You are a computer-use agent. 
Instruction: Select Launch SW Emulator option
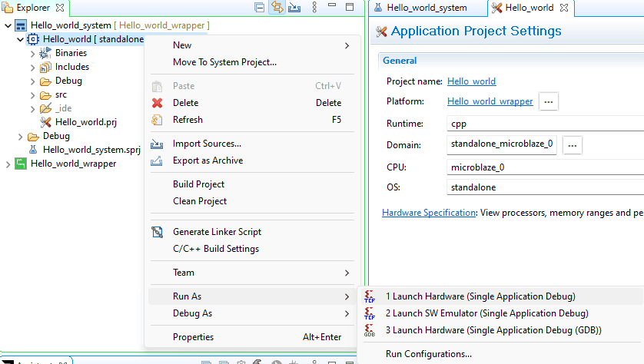tap(486, 313)
